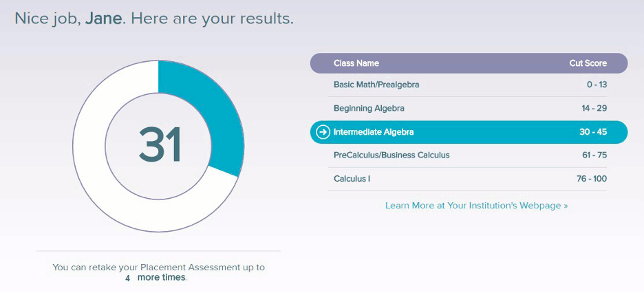Image resolution: width=644 pixels, height=293 pixels.
Task: Choose the PreCalculus/Business Calculus class row
Action: tap(391, 155)
